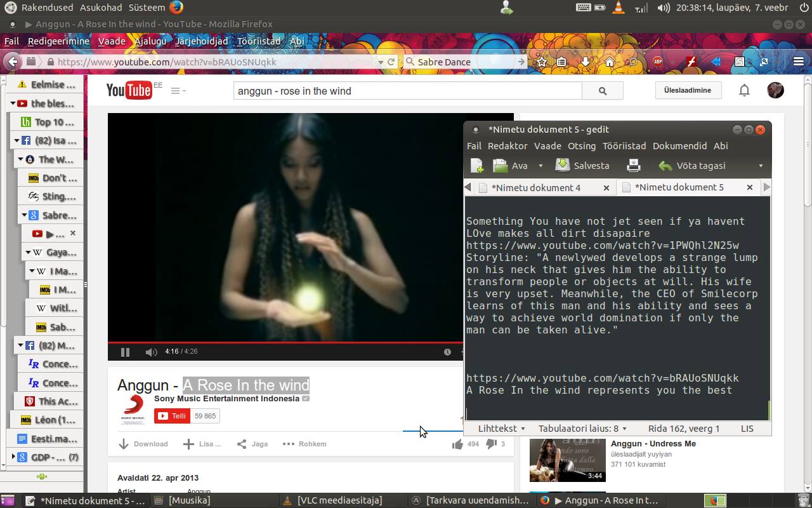Open Anggun - Undress Me title link
812x508 pixels.
click(x=653, y=443)
